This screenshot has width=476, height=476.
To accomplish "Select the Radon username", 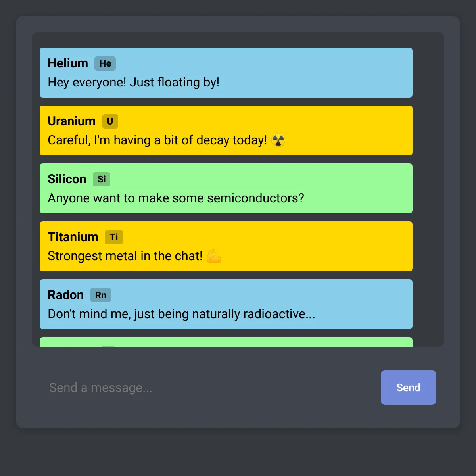I will pos(66,295).
